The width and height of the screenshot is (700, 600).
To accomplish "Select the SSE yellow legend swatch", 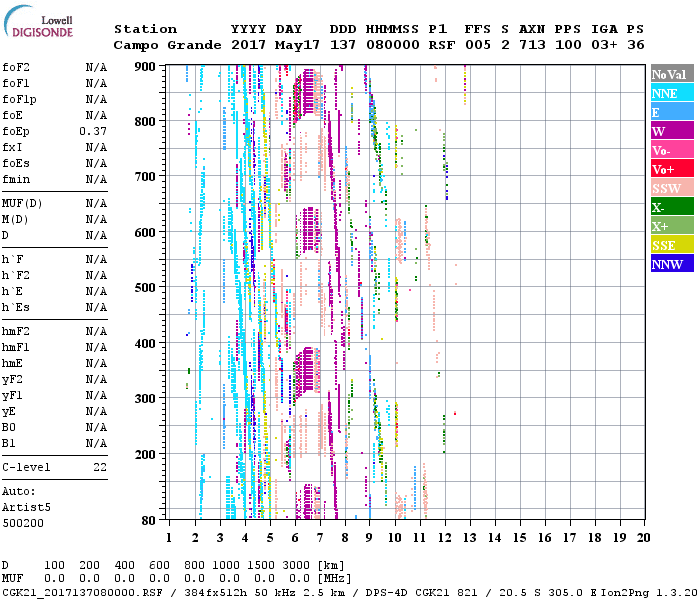I will point(672,245).
